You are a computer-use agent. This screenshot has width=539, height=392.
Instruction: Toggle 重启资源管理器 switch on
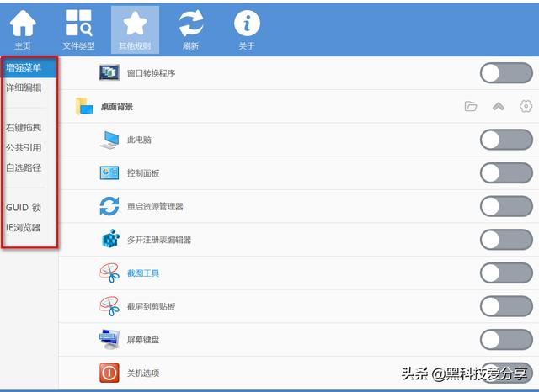click(x=506, y=206)
